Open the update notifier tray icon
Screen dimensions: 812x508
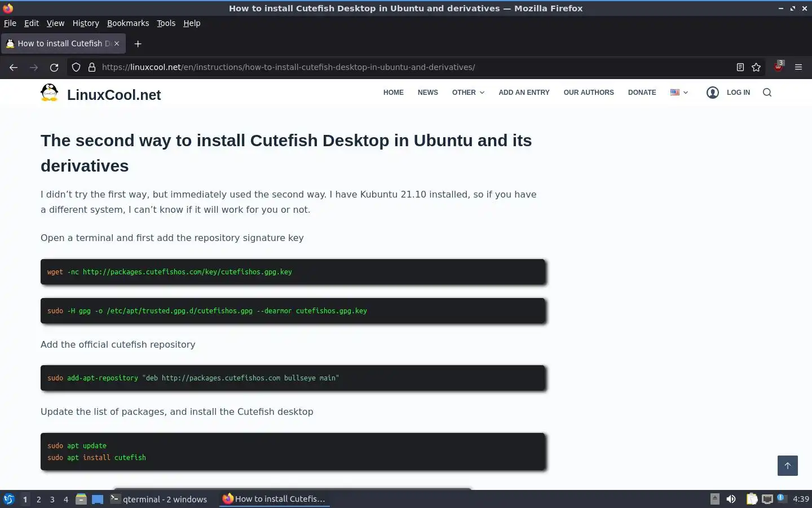781,498
